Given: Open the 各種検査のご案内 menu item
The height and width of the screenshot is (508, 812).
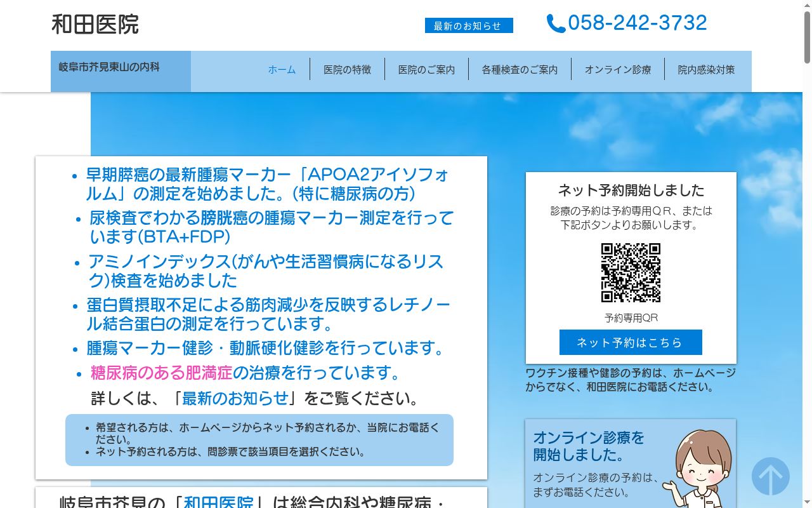Looking at the screenshot, I should pos(520,69).
